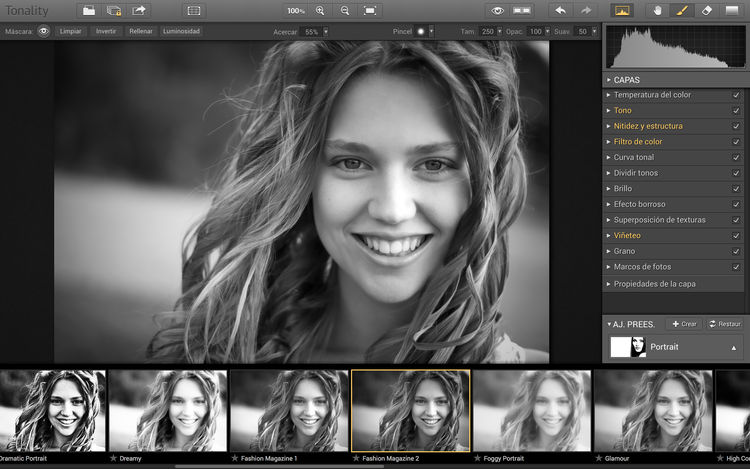Screen dimensions: 750x469
Task: Uncheck the Tono checkbox
Action: (736, 110)
